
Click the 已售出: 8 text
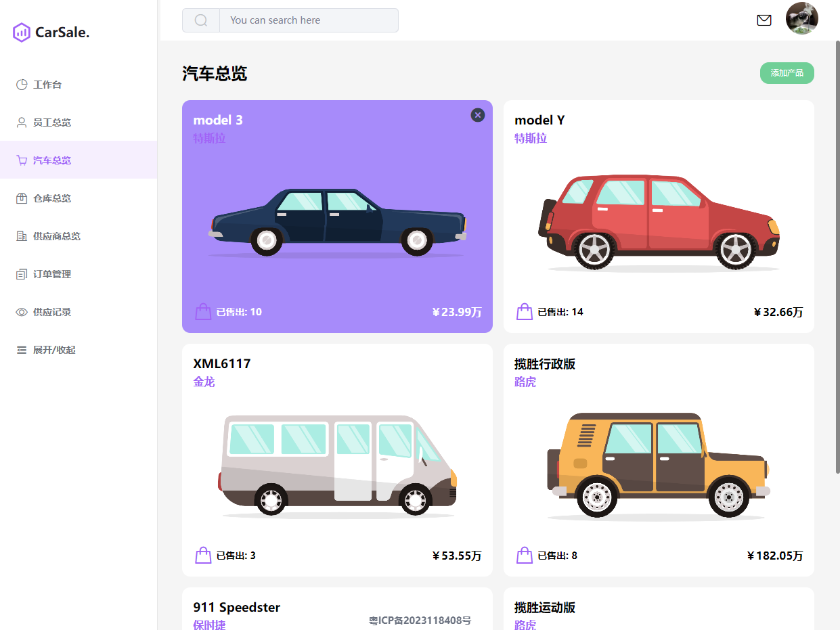(558, 556)
